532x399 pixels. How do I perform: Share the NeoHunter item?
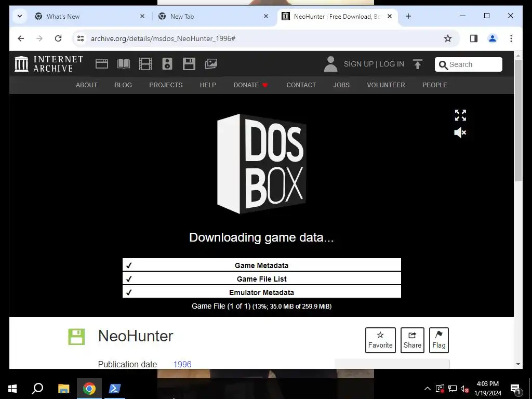click(412, 340)
